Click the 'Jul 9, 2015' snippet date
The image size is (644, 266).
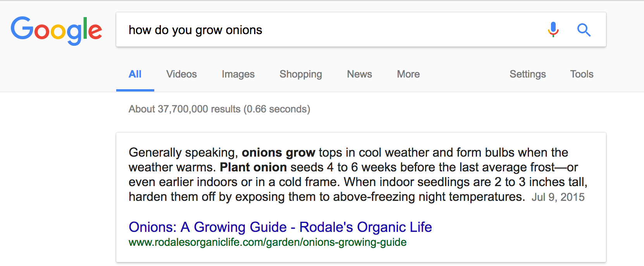point(558,197)
